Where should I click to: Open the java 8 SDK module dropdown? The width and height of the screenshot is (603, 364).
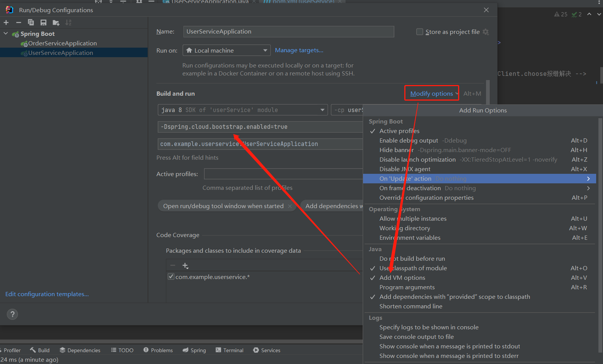(x=243, y=110)
